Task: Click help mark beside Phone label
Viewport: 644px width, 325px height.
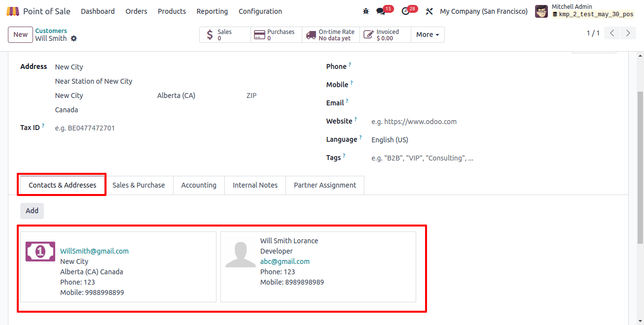Action: tap(350, 65)
